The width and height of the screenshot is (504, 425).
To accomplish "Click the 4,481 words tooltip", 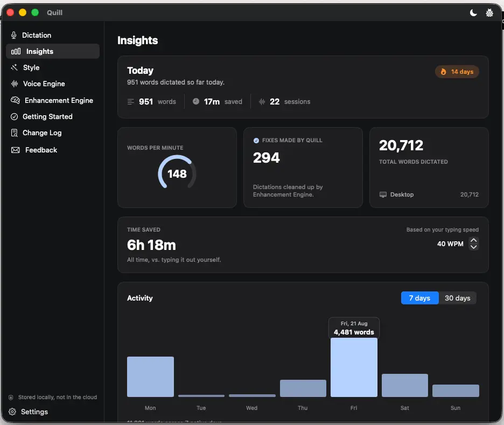I will [354, 328].
